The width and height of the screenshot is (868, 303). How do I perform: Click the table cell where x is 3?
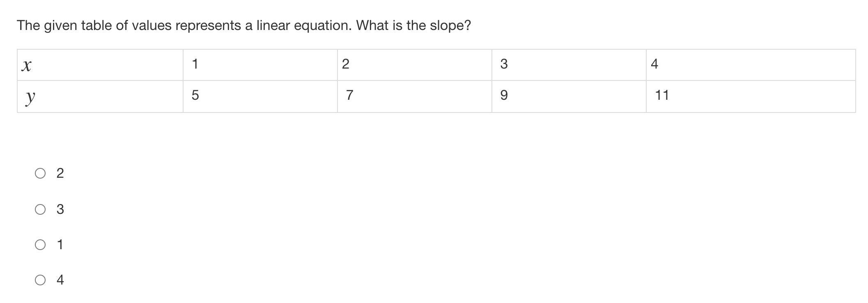[569, 65]
